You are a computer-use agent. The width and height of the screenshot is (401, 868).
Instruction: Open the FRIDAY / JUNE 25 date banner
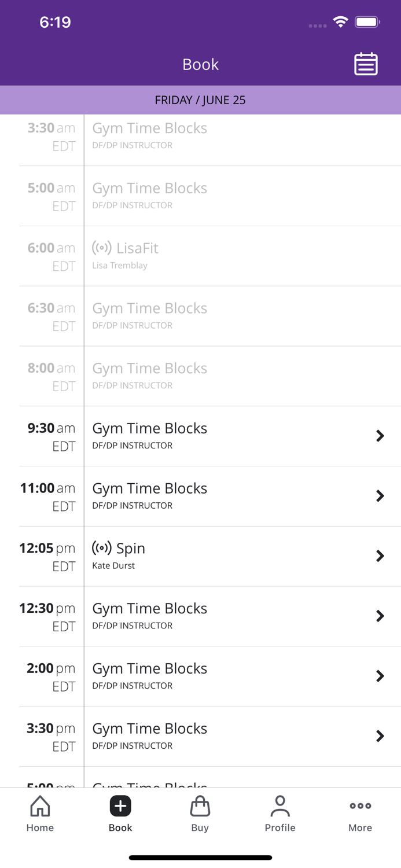(200, 100)
